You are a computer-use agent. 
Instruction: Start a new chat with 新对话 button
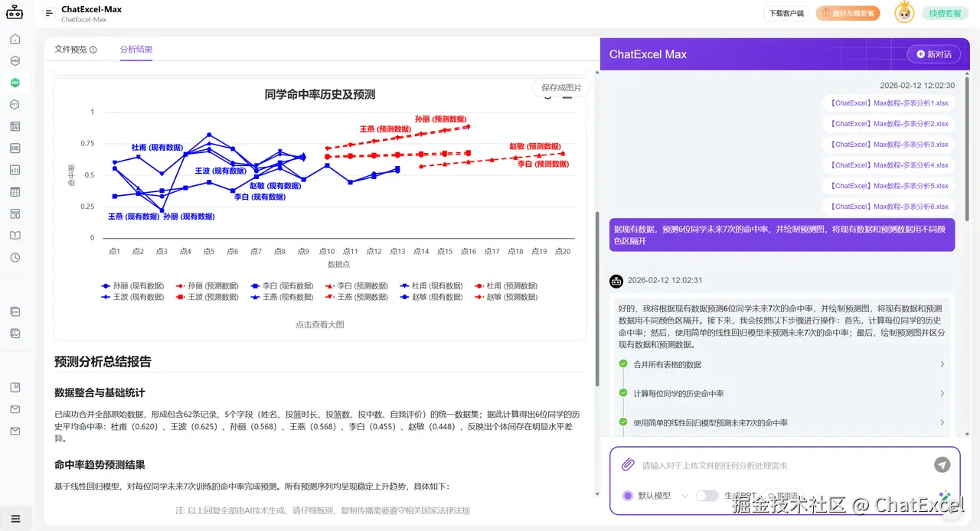coord(933,54)
